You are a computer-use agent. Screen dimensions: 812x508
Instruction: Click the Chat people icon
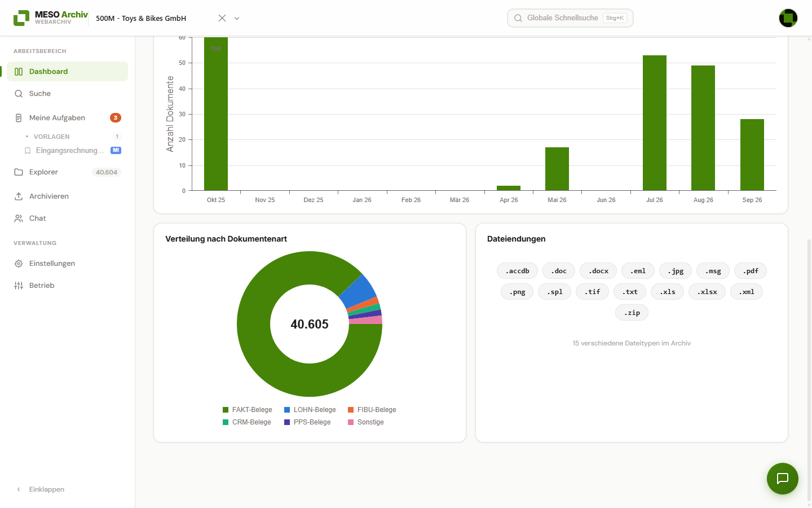19,218
